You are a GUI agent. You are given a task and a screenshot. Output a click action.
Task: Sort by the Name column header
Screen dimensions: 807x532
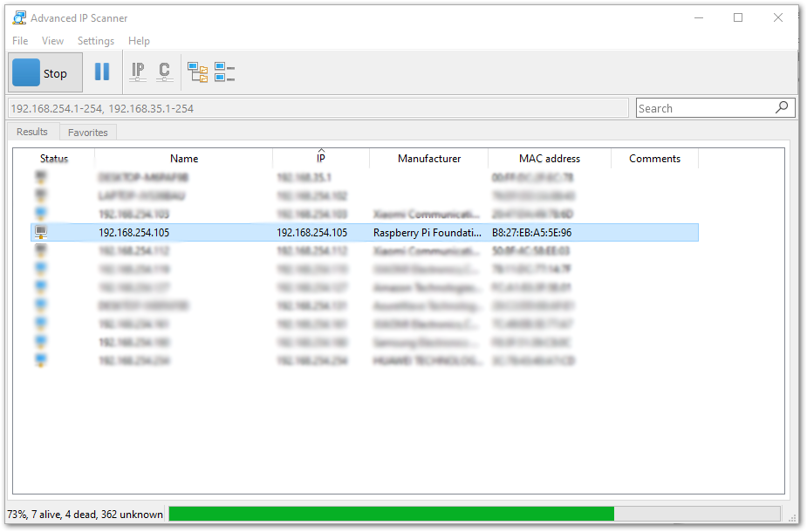[x=184, y=159]
